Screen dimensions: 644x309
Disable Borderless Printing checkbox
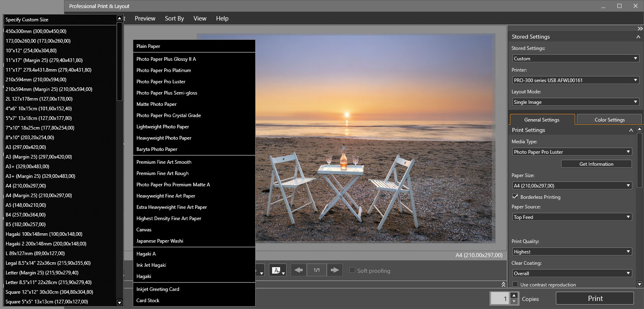515,197
